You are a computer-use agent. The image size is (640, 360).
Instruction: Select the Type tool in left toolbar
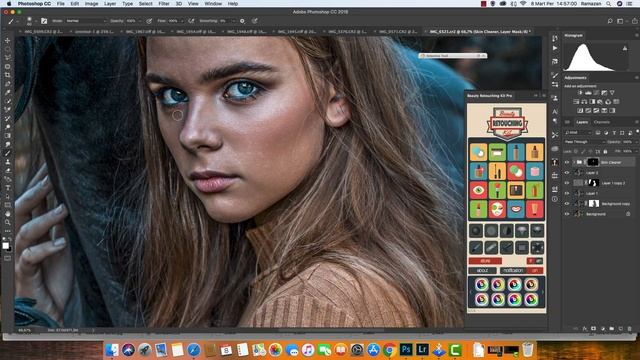point(7,188)
